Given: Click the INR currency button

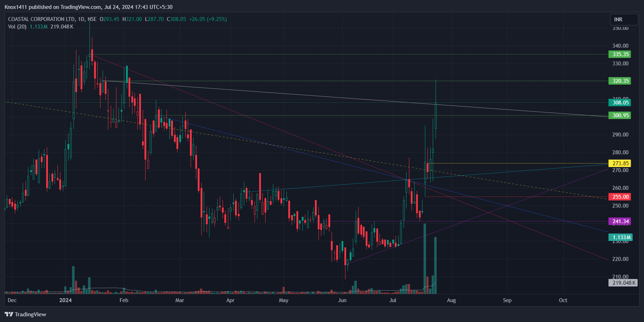Looking at the screenshot, I should pyautogui.click(x=624, y=20).
